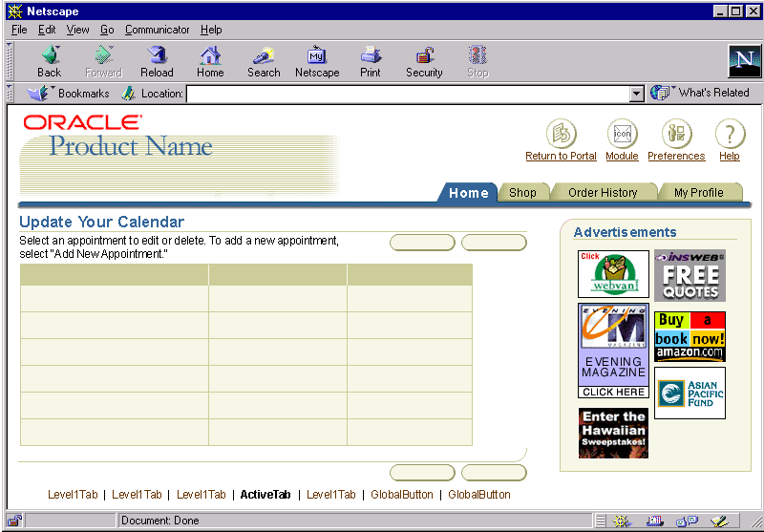Click ActiveTab in the footer links
The image size is (764, 532).
point(265,495)
